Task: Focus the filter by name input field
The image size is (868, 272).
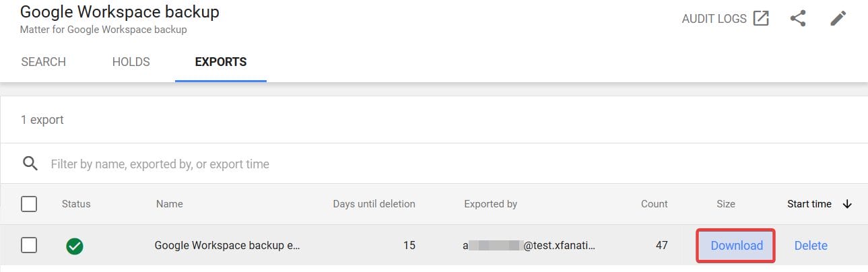Action: (269, 164)
